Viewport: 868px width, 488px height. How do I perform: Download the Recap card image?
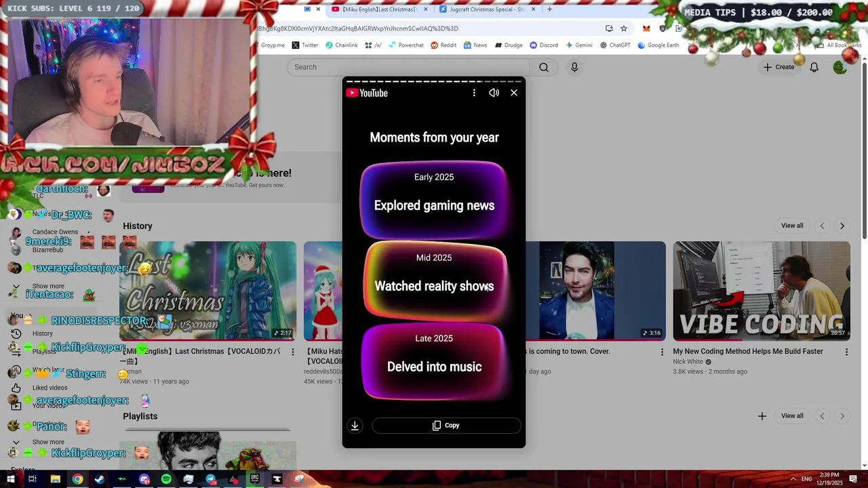pos(355,426)
